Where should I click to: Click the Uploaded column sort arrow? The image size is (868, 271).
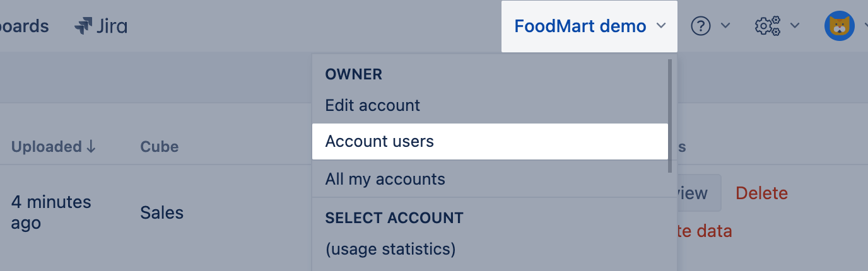pos(91,147)
